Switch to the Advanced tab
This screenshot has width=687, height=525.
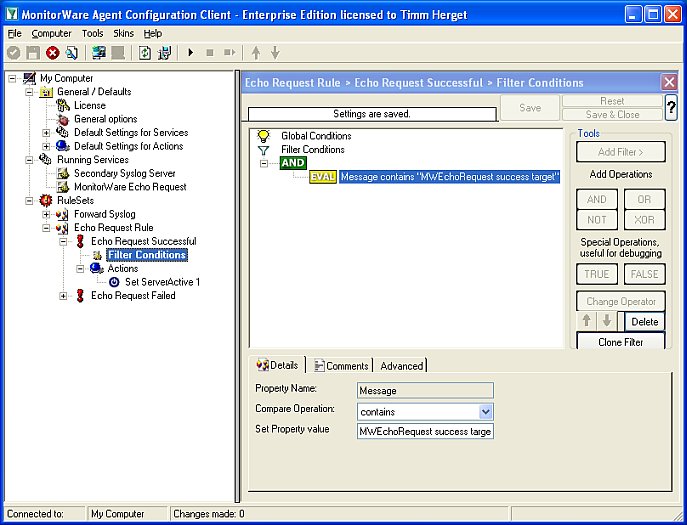pyautogui.click(x=402, y=365)
